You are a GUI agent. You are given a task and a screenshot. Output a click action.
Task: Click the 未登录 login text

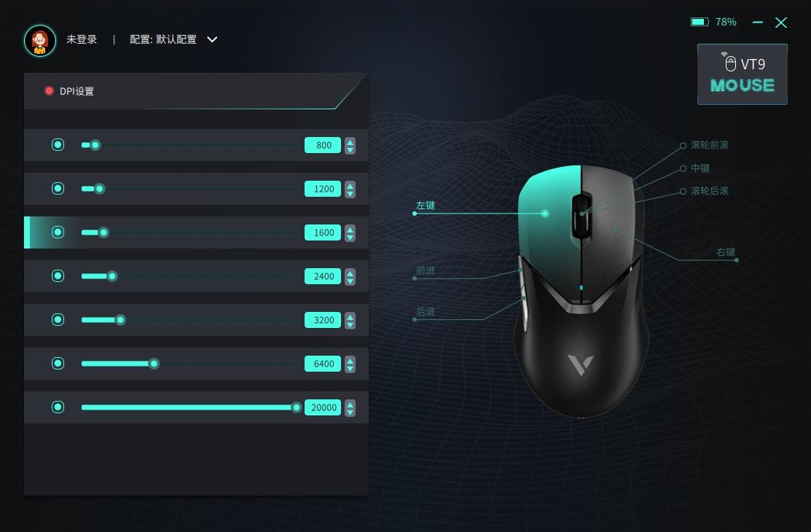pos(82,39)
